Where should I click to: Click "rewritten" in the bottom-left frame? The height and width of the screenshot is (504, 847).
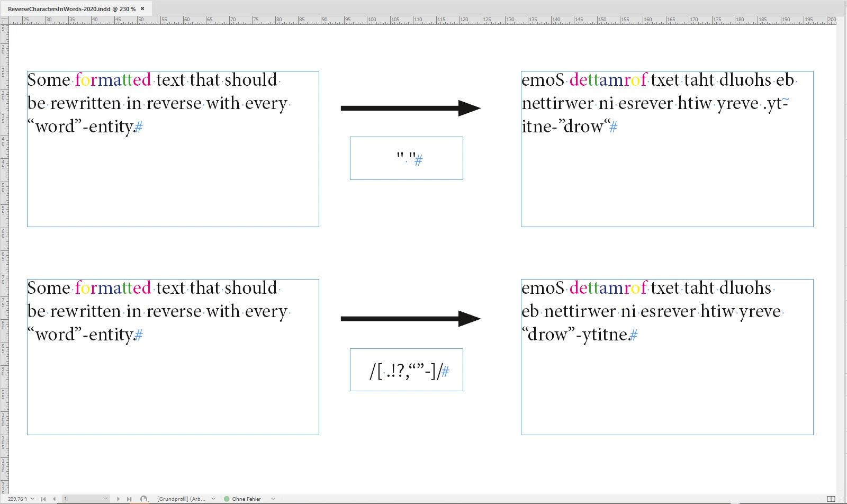[x=85, y=311]
